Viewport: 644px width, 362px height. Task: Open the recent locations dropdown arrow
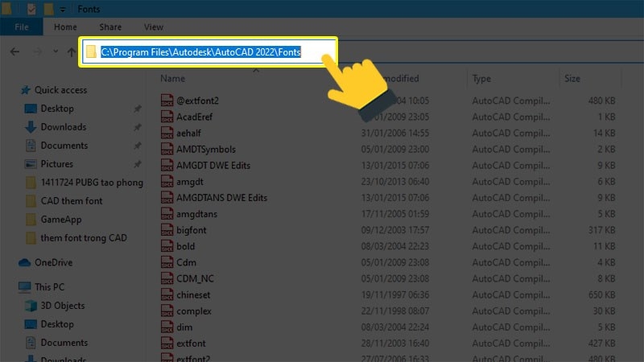click(x=56, y=51)
